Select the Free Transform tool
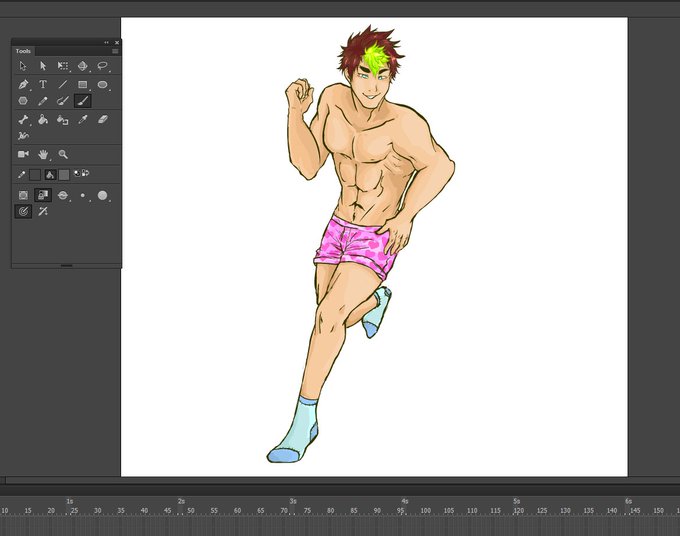 tap(63, 66)
